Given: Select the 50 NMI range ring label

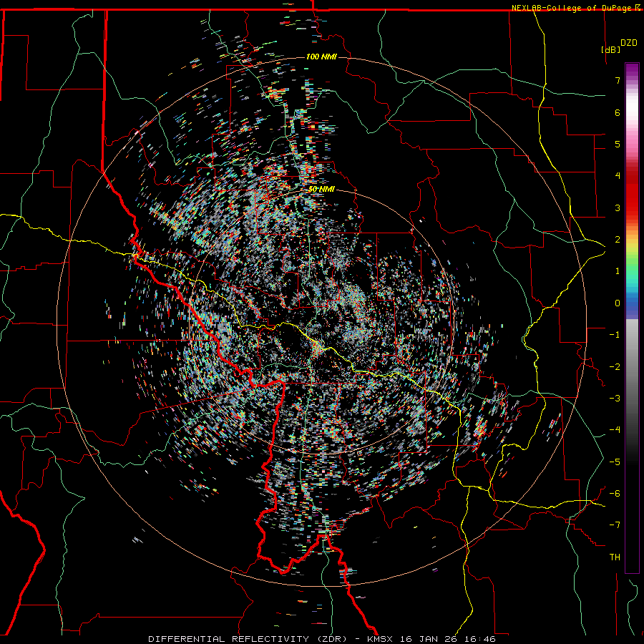Looking at the screenshot, I should pos(321,189).
